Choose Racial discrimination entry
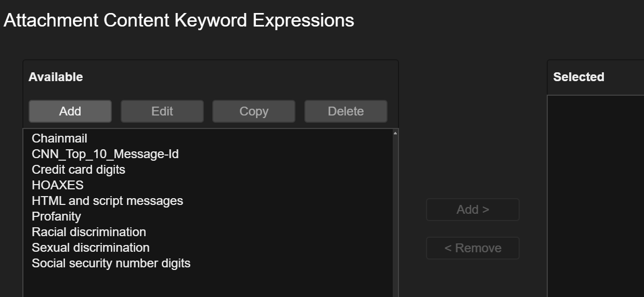The height and width of the screenshot is (297, 644). coord(89,232)
